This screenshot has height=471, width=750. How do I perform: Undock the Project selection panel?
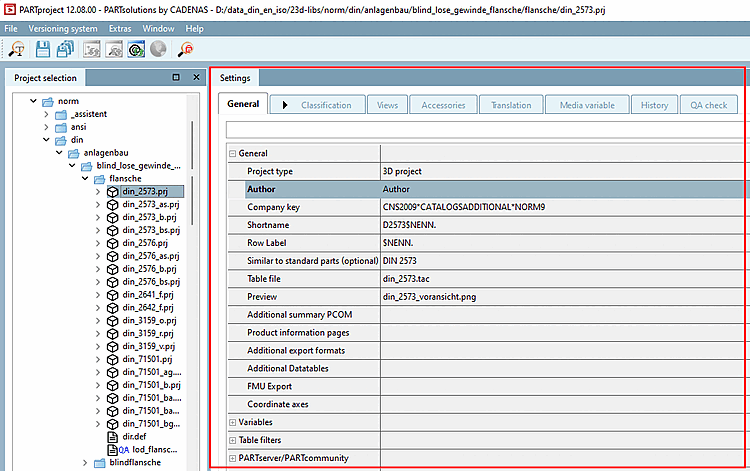coord(176,78)
